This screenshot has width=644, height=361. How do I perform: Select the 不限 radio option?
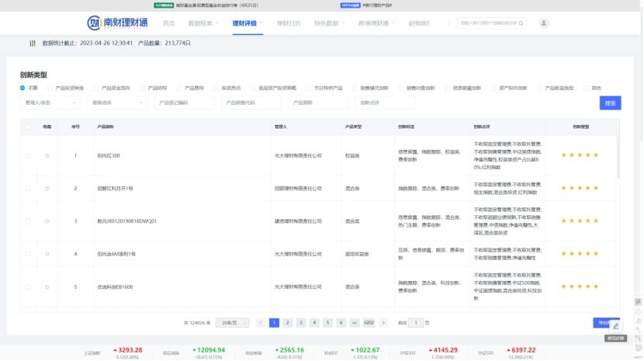[23, 88]
